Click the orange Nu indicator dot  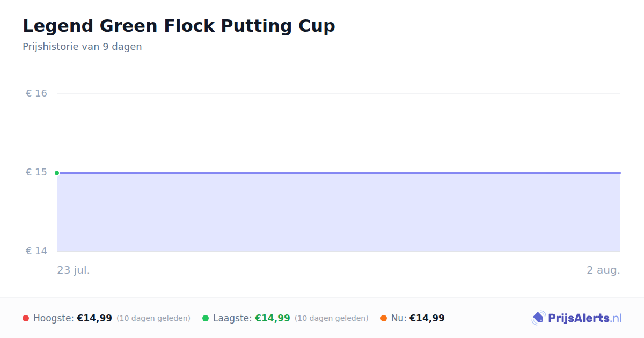384,318
